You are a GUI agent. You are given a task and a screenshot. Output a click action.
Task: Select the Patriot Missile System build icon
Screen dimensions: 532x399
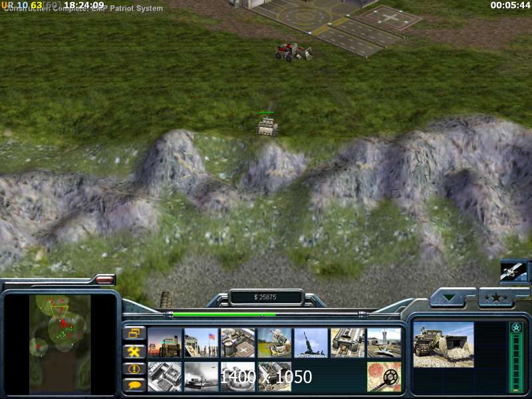(275, 342)
